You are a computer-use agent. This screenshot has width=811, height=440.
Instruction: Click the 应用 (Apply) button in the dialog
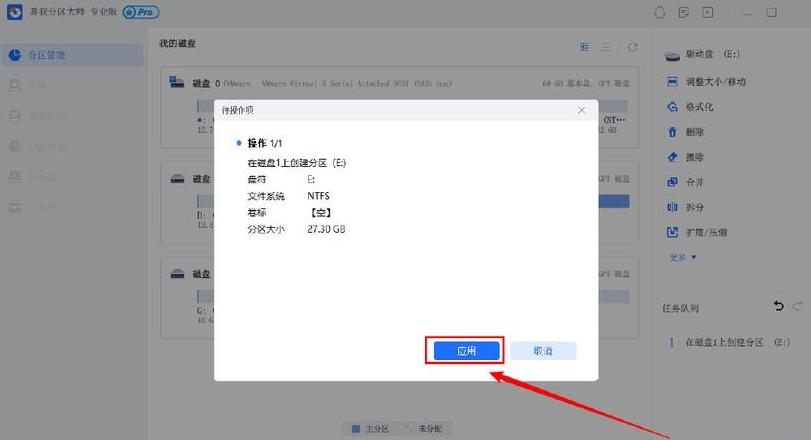click(467, 351)
